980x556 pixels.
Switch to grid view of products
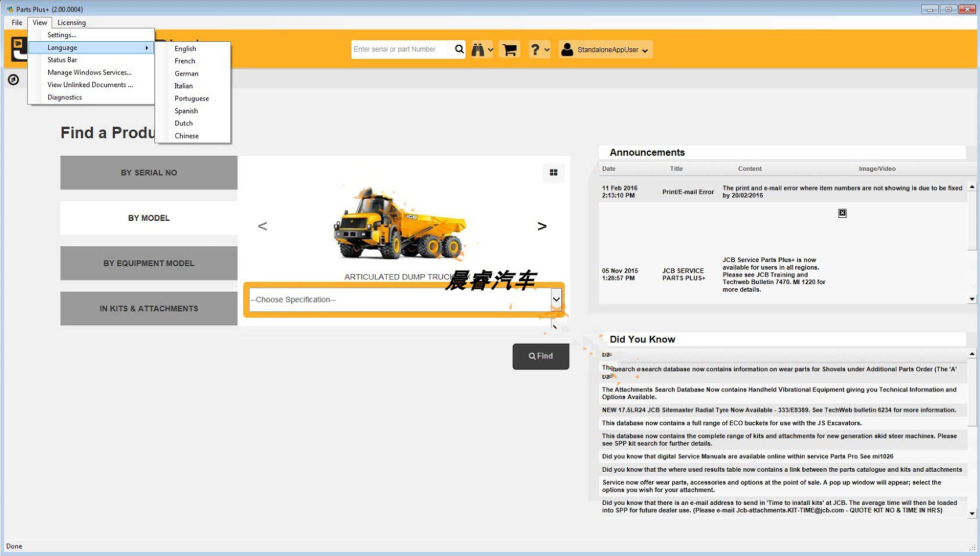tap(553, 173)
